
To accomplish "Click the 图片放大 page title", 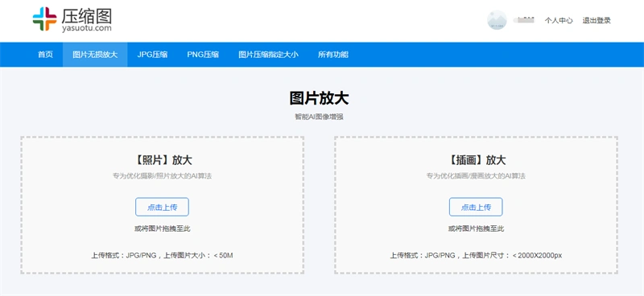I will 319,99.
